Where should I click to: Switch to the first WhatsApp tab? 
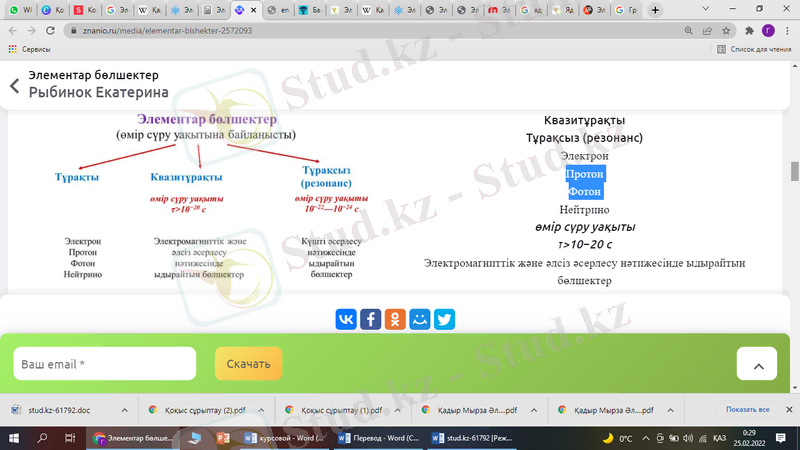pos(20,10)
